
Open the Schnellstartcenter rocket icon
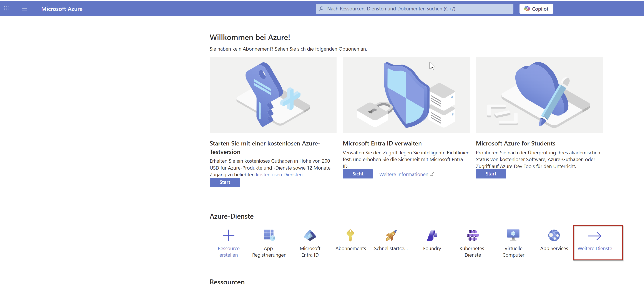tap(391, 235)
